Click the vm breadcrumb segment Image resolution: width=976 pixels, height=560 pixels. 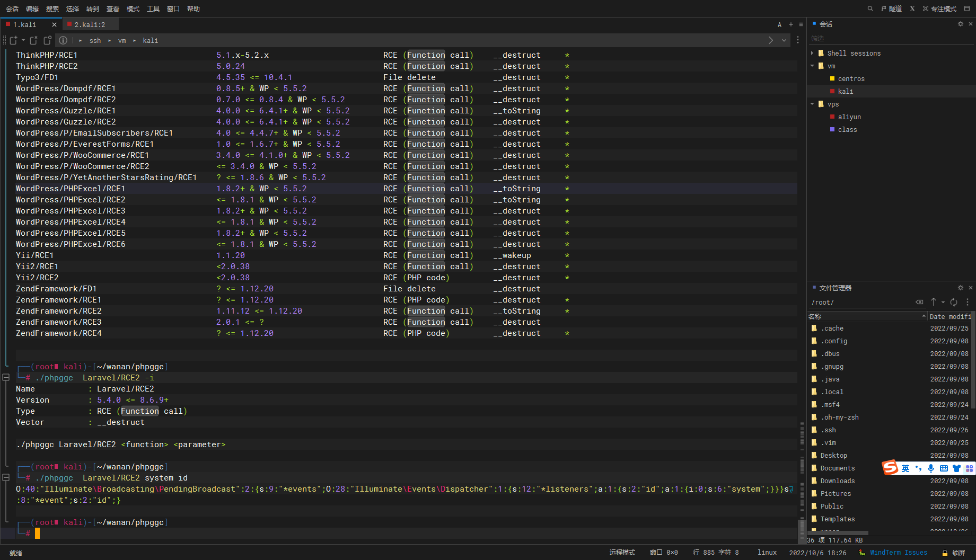(122, 40)
